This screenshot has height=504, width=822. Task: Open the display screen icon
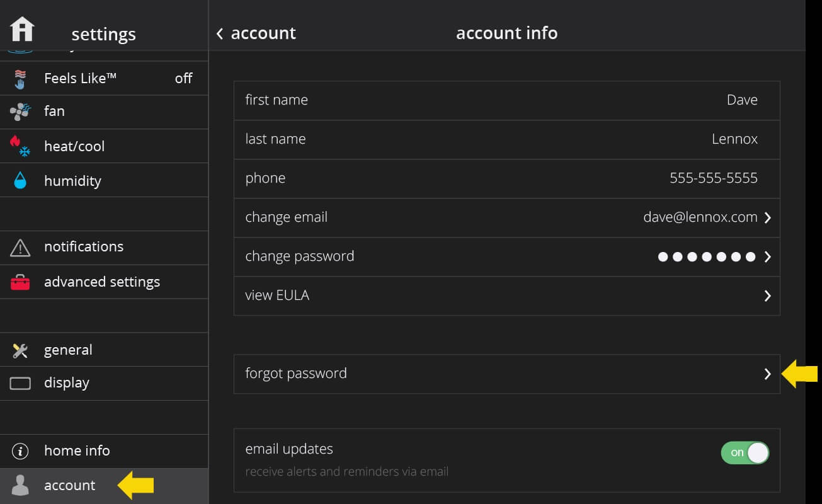click(20, 383)
